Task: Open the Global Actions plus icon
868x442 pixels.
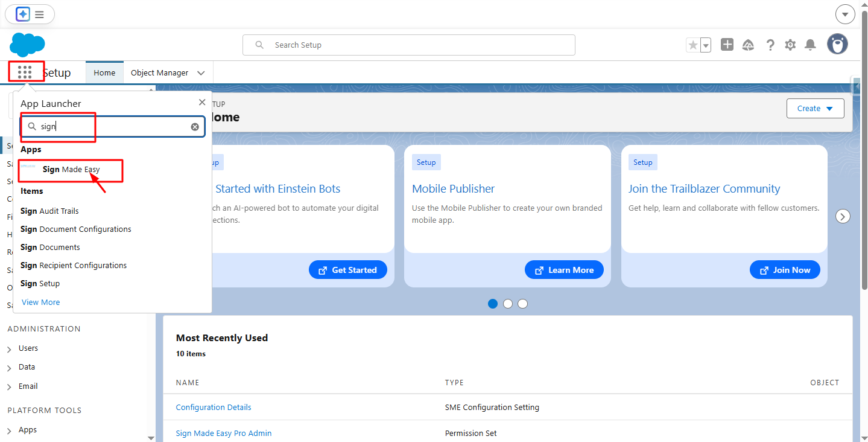Action: [x=727, y=45]
